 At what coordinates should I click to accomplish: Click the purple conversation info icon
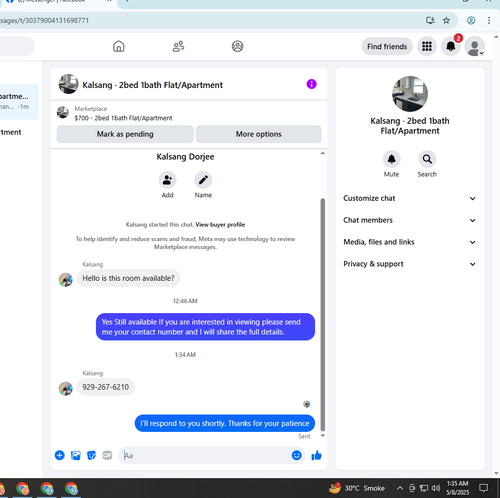pyautogui.click(x=311, y=84)
